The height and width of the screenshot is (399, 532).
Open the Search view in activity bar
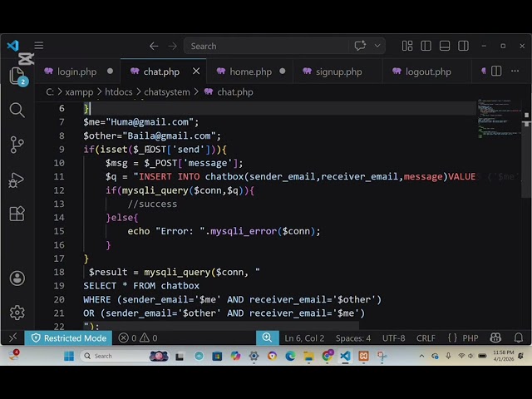point(17,110)
